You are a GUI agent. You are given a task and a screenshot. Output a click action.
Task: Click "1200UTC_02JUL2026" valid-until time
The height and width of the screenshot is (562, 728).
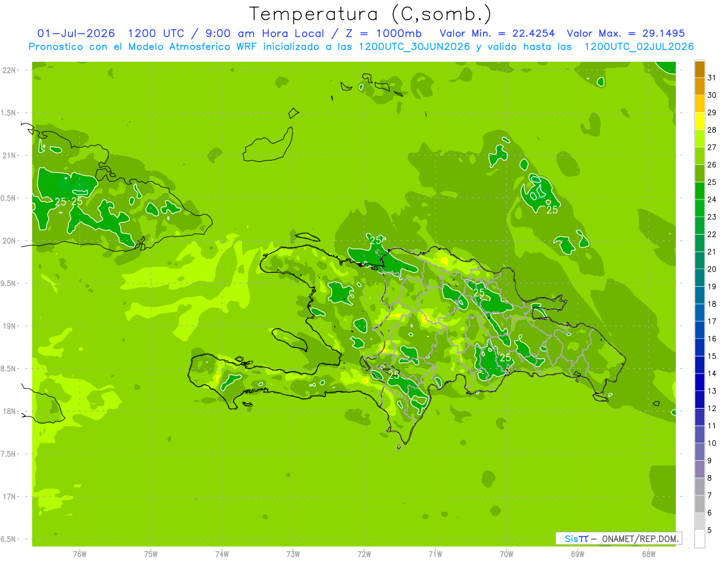[639, 47]
